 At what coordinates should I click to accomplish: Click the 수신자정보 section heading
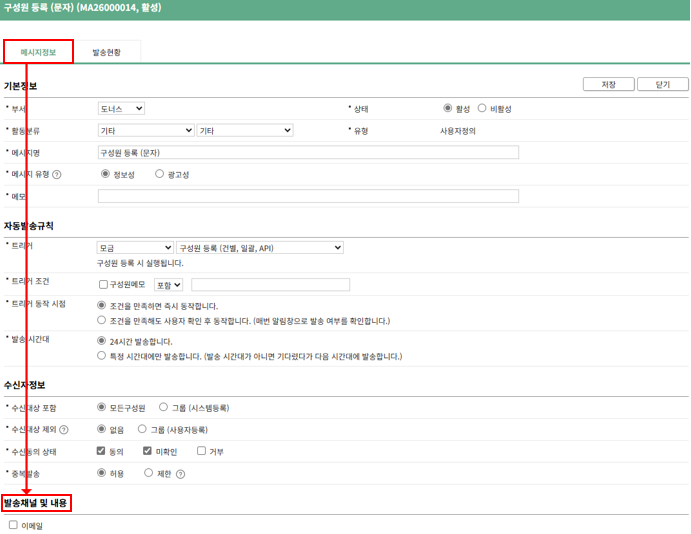[x=25, y=385]
